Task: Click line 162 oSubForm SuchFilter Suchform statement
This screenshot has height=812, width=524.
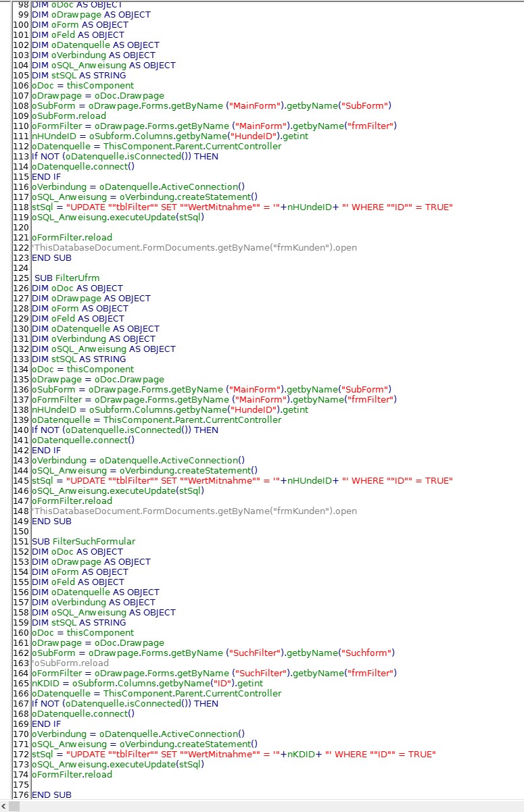Action: pyautogui.click(x=213, y=653)
